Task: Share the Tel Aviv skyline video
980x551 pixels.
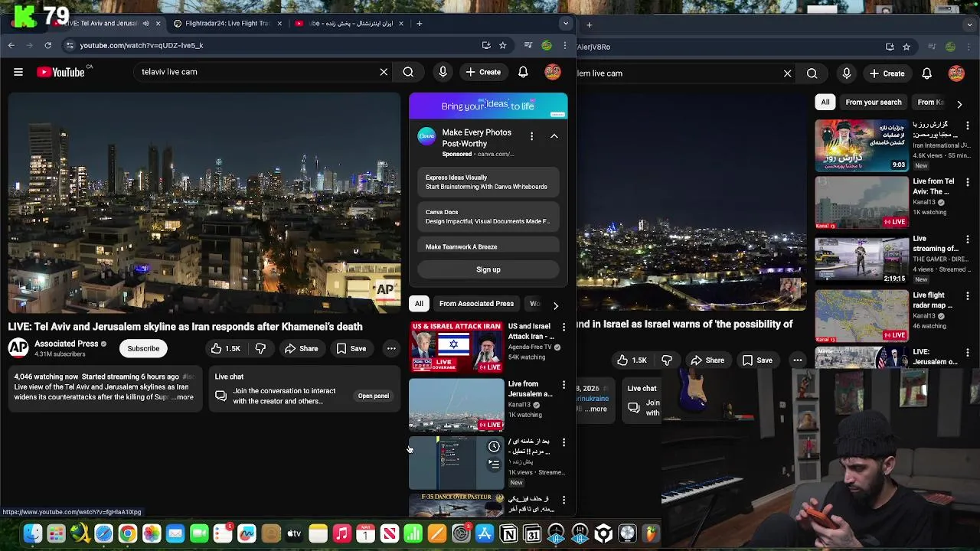Action: (301, 348)
